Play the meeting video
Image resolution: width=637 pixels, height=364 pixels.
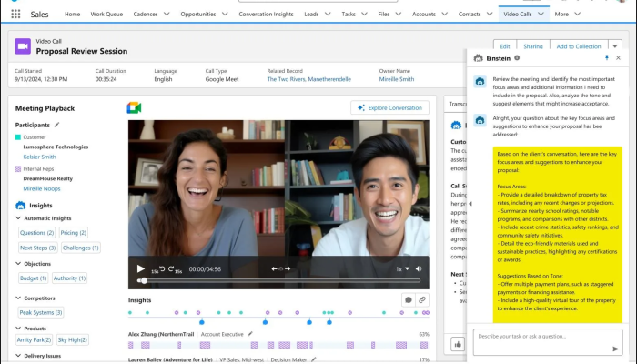point(140,268)
